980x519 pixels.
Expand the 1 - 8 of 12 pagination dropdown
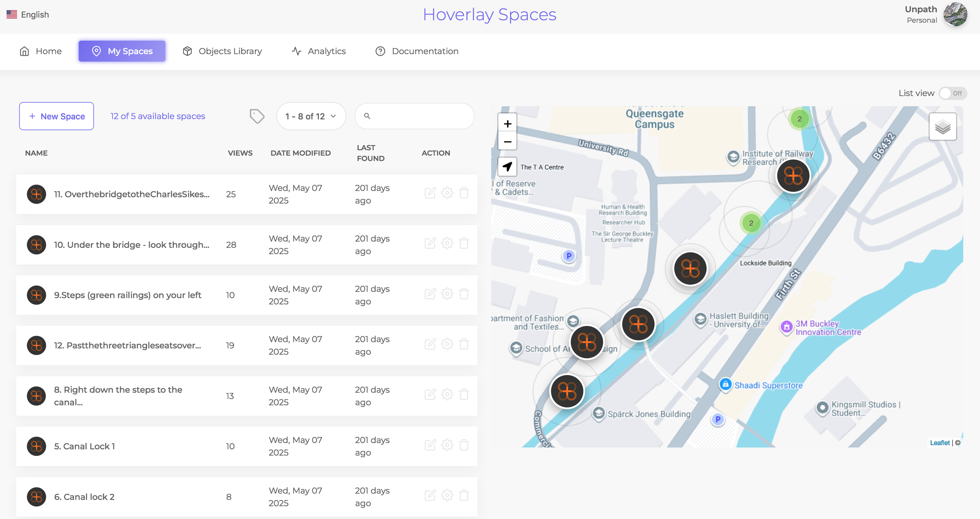[x=311, y=117]
